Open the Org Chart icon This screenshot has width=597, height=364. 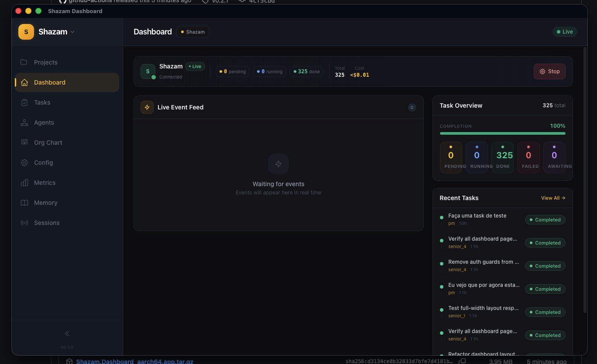click(24, 143)
